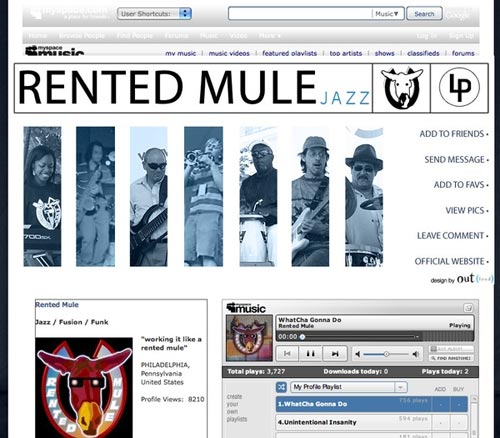This screenshot has width=500, height=438.
Task: Click the search text field
Action: [x=300, y=14]
